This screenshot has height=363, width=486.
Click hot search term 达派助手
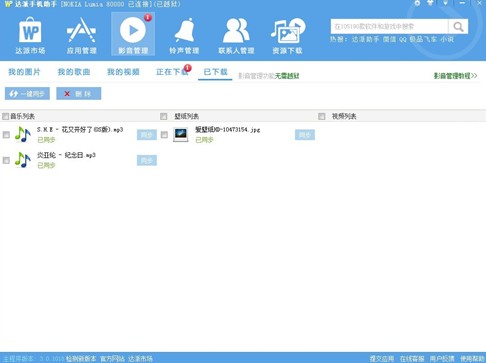365,39
